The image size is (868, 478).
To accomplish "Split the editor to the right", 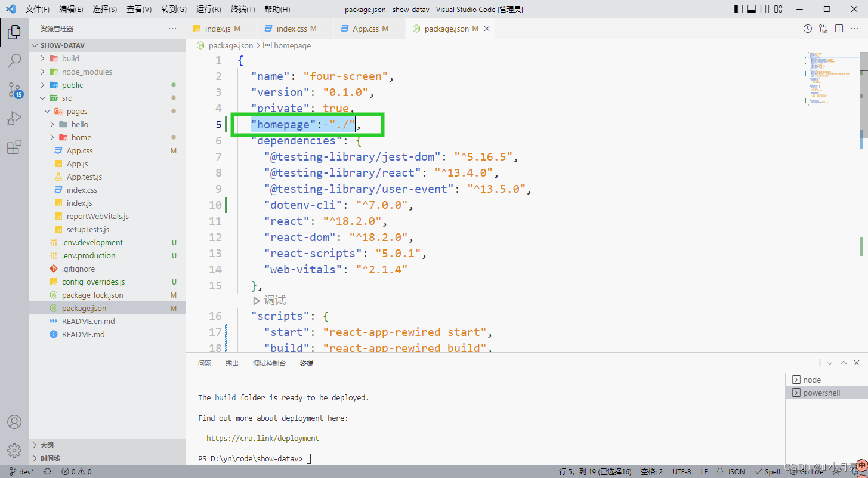I will (839, 29).
